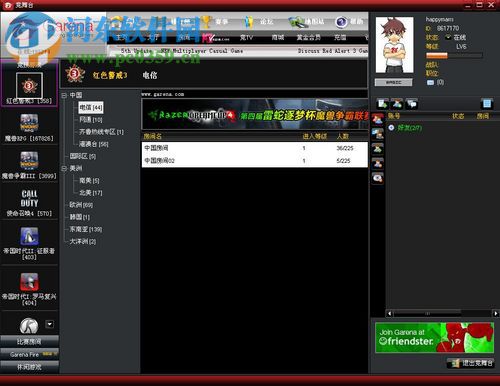Open the 魔兽RPG game in sidebar
This screenshot has height=386, width=500.
pyautogui.click(x=29, y=127)
